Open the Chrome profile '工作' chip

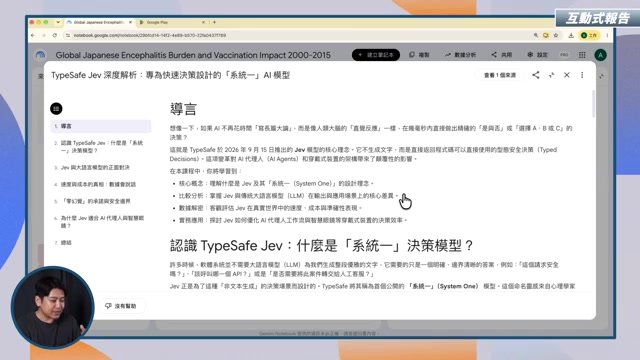589,36
